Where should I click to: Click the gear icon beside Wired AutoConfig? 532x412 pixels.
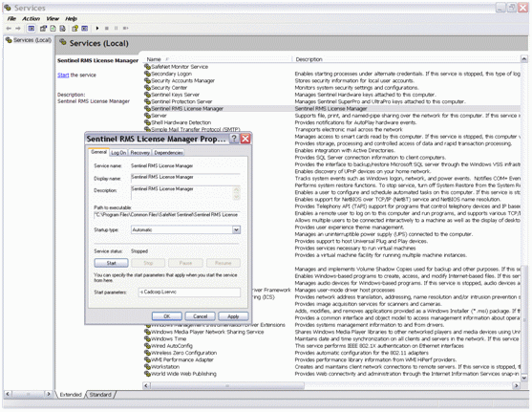pyautogui.click(x=147, y=346)
